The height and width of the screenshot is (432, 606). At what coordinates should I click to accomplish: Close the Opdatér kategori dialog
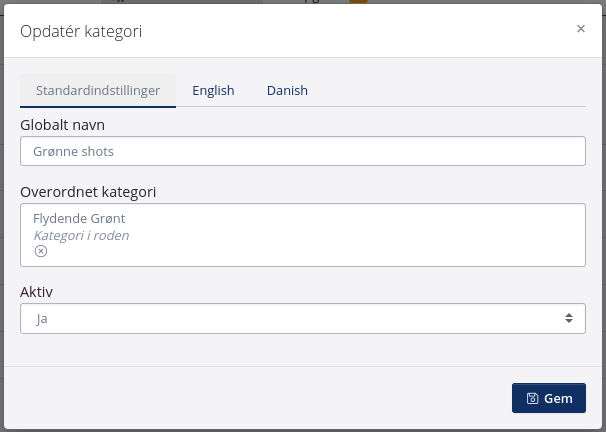coord(581,29)
